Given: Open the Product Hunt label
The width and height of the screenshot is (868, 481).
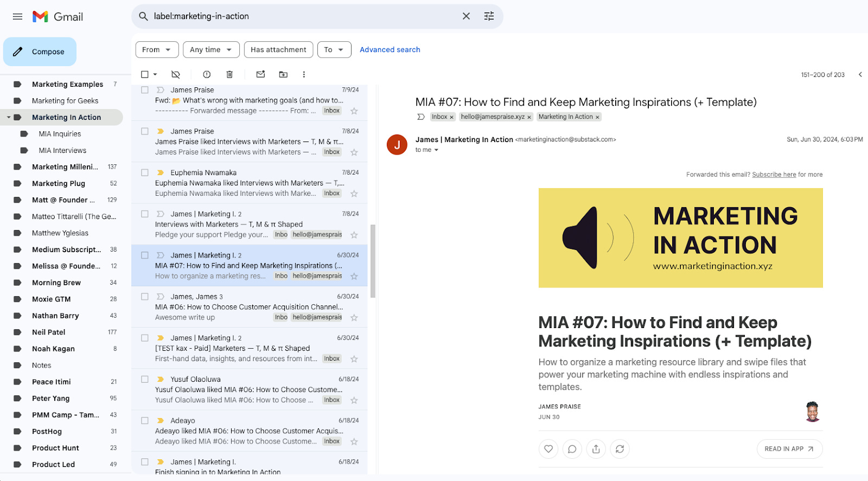Looking at the screenshot, I should [55, 448].
